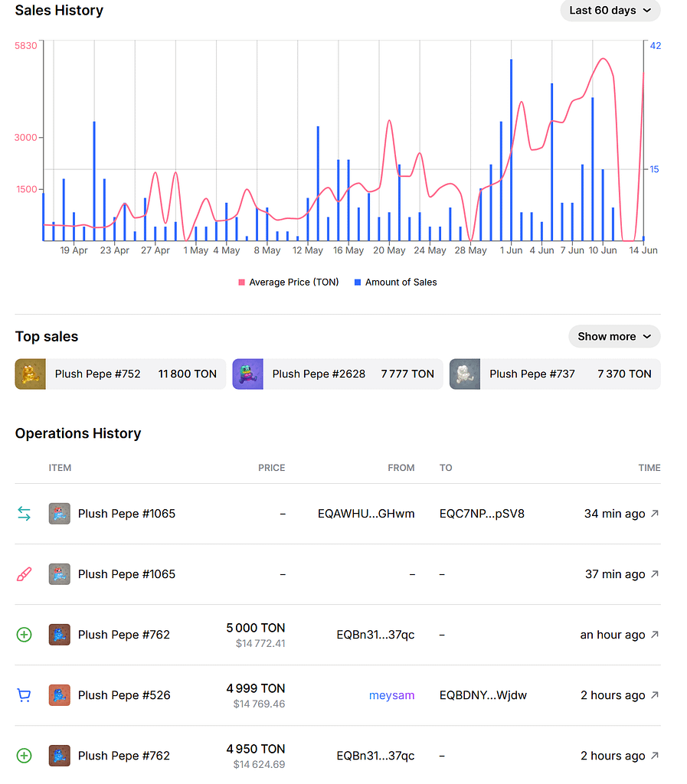Open Plush Pepe #2628 top sale card
Image resolution: width=687 pixels, height=784 pixels.
(x=338, y=374)
